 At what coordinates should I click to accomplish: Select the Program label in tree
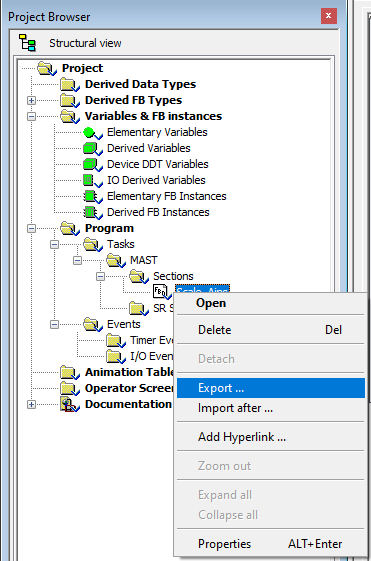click(109, 228)
